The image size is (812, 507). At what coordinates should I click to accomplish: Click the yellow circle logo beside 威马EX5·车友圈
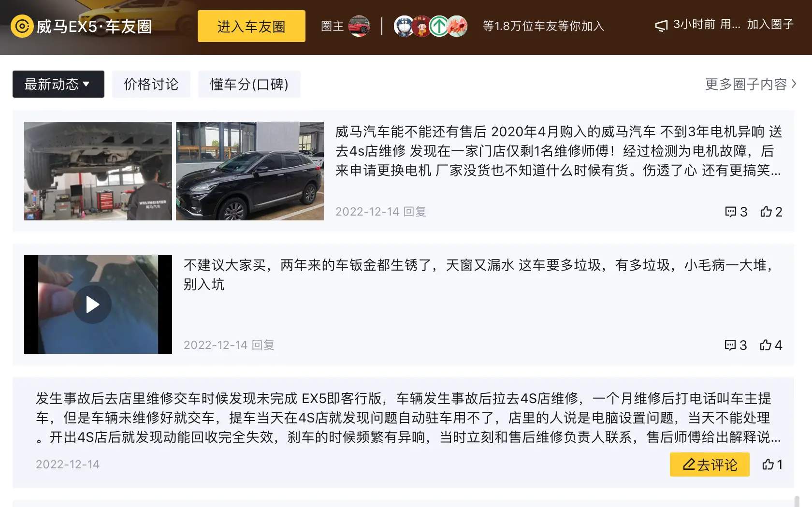[x=22, y=26]
